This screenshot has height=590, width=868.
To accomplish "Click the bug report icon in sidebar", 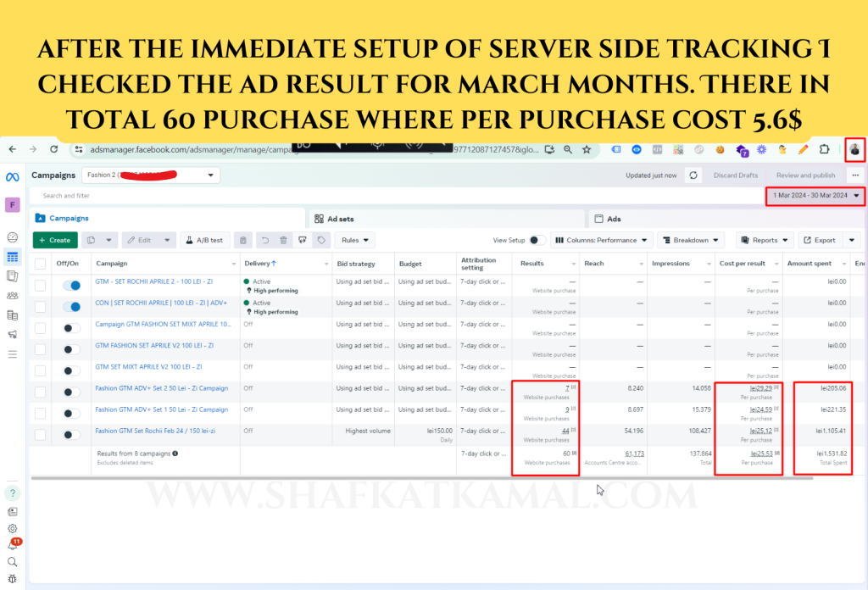I will (12, 579).
